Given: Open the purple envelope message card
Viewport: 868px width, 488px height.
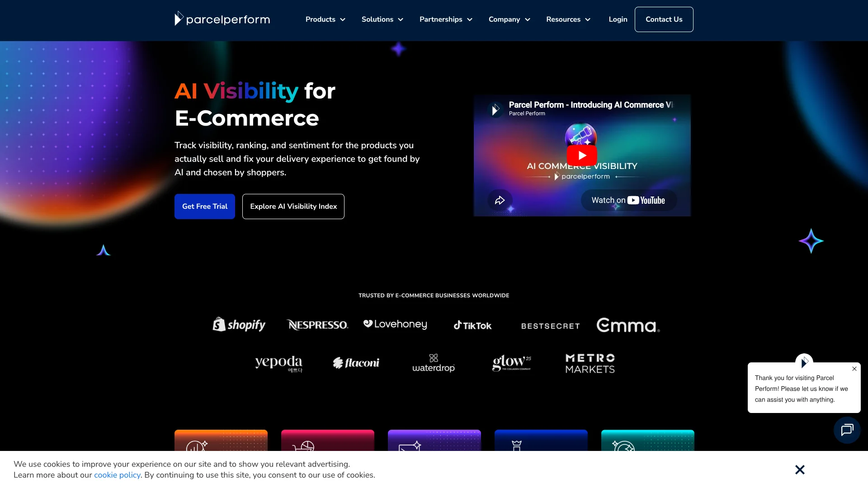Looking at the screenshot, I should (x=434, y=441).
